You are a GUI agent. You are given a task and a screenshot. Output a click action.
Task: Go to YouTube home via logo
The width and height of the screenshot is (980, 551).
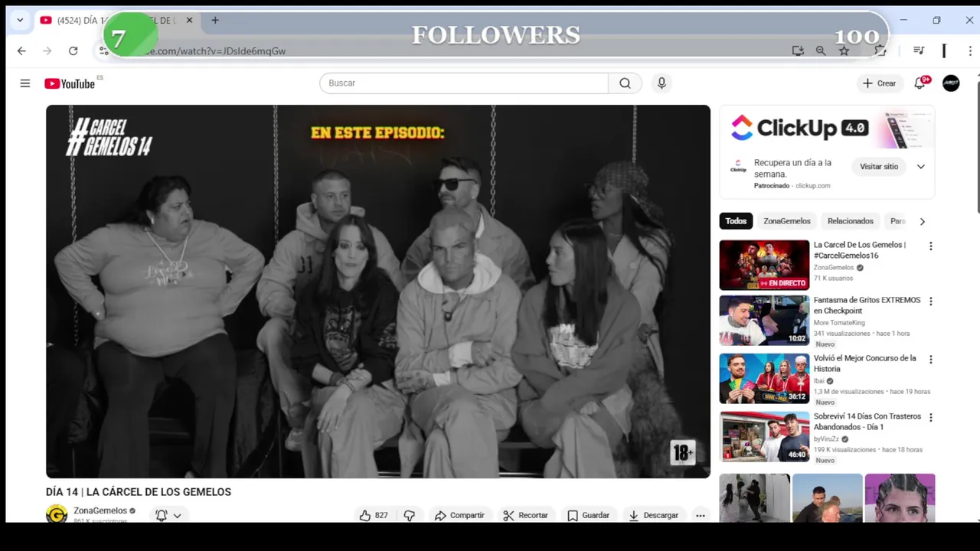click(x=70, y=83)
